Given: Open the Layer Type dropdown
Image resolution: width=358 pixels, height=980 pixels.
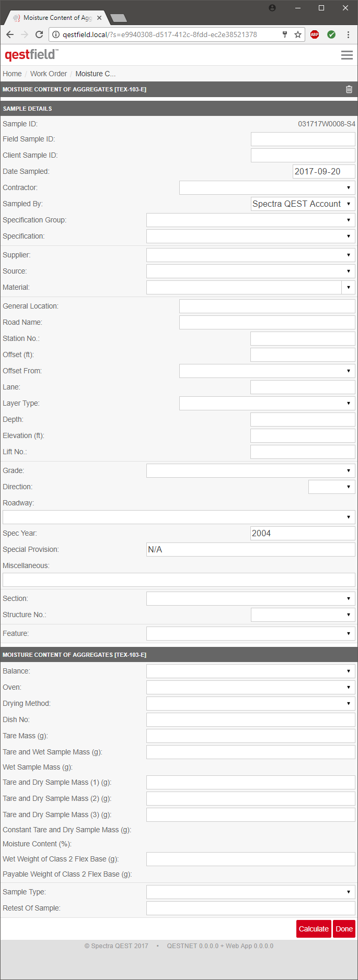Looking at the screenshot, I should [x=267, y=404].
